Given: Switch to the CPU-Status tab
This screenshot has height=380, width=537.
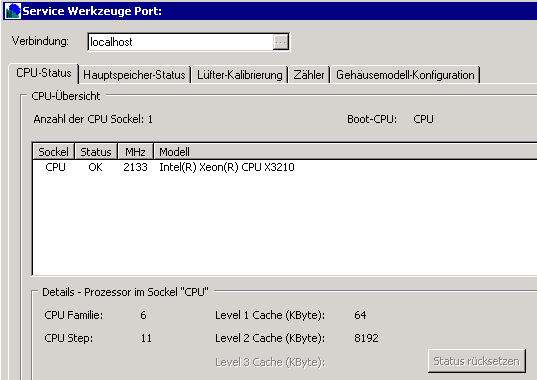Looking at the screenshot, I should 43,73.
